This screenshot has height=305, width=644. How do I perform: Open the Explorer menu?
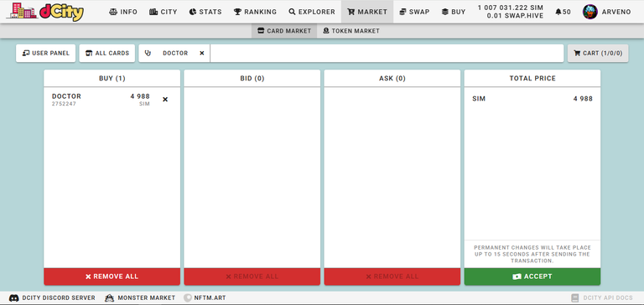click(312, 12)
